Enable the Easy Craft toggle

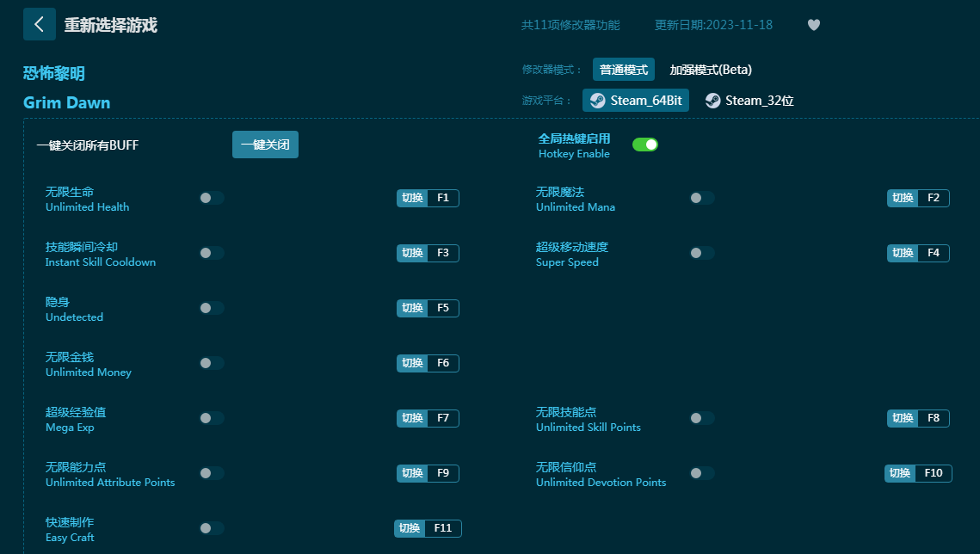coord(212,528)
